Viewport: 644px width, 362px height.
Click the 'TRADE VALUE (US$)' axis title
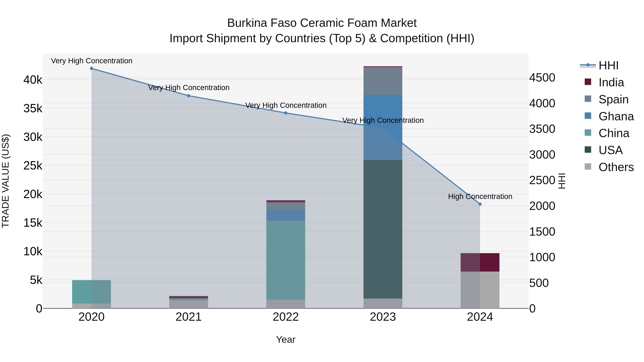coord(6,181)
